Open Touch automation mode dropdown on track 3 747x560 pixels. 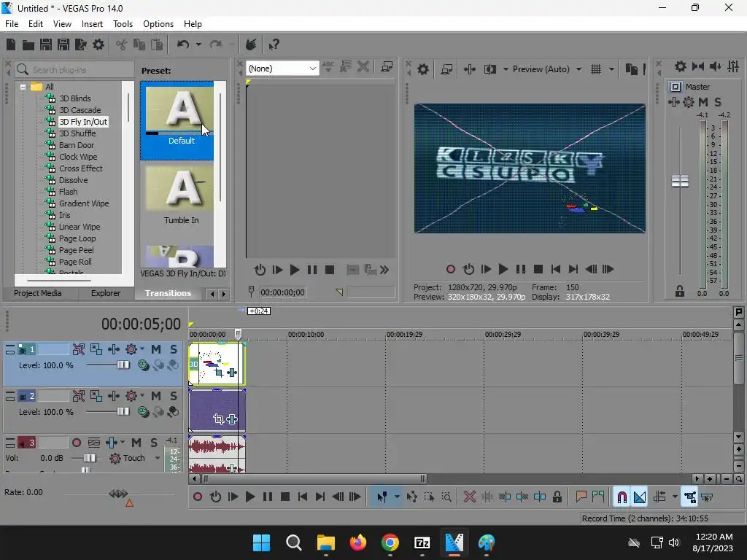[x=158, y=458]
